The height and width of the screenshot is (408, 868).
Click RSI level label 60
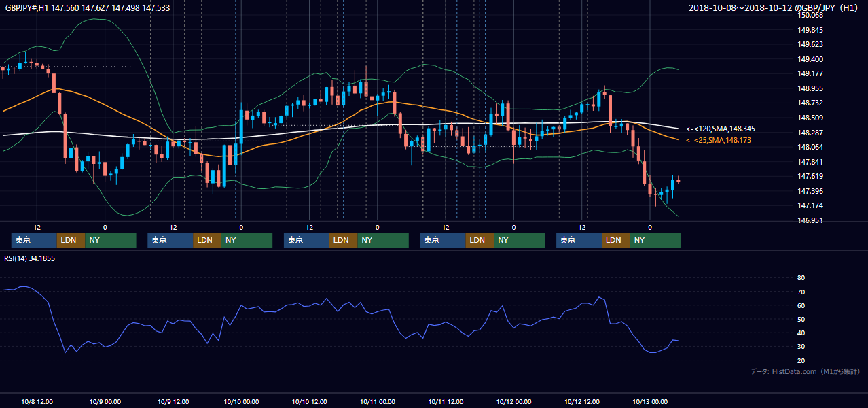coord(801,305)
